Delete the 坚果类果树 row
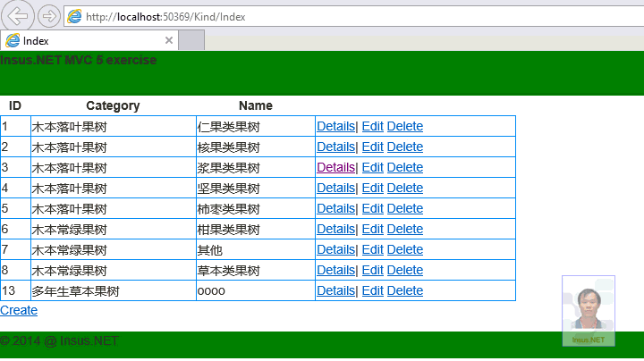 [405, 188]
